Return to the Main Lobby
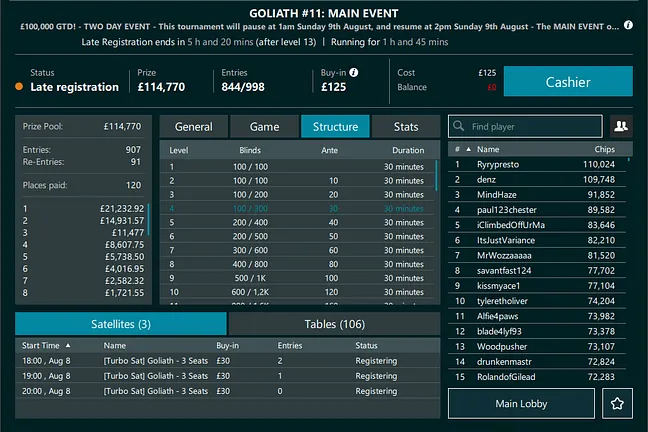The image size is (648, 432). click(520, 404)
